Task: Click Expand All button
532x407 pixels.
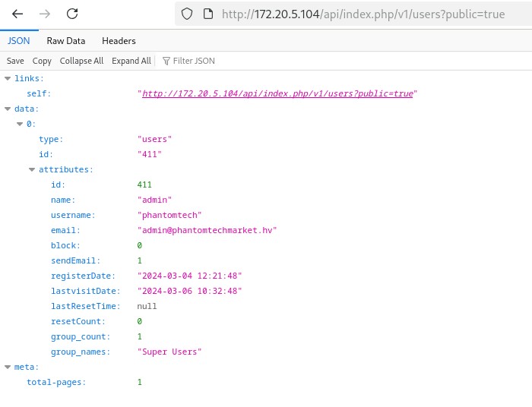Action: (x=131, y=61)
